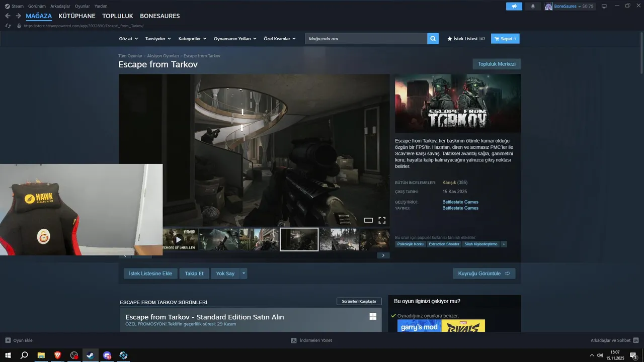Viewport: 644px width, 362px height.
Task: Click the forward navigation arrow
Action: point(18,16)
